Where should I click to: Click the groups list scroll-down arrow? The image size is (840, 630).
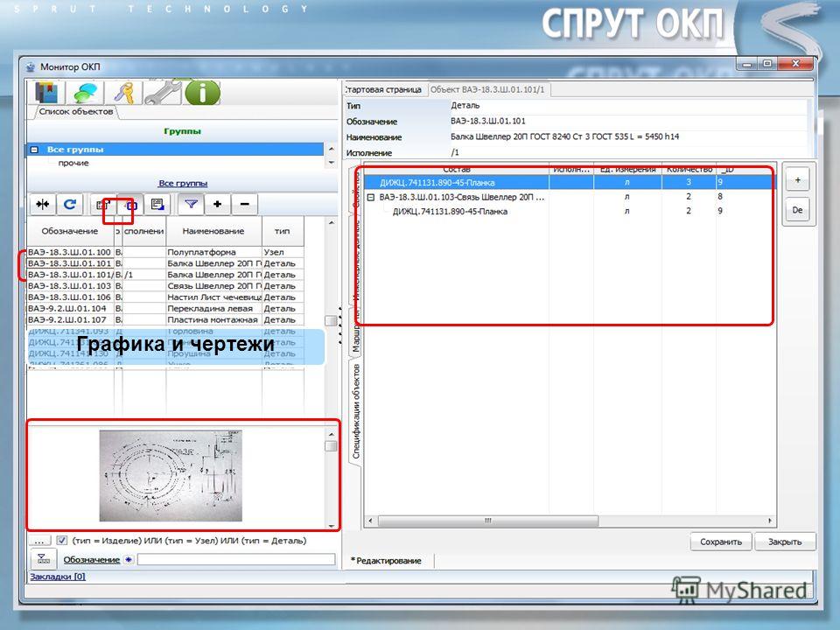pyautogui.click(x=331, y=163)
